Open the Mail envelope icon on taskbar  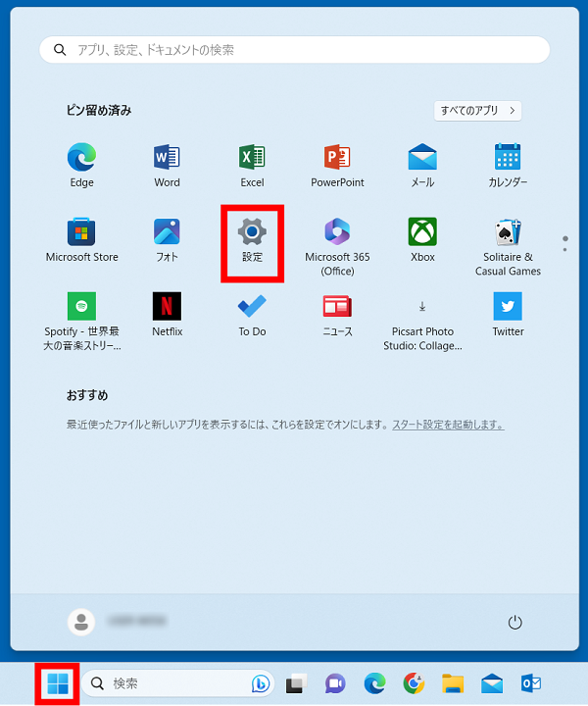(x=492, y=684)
